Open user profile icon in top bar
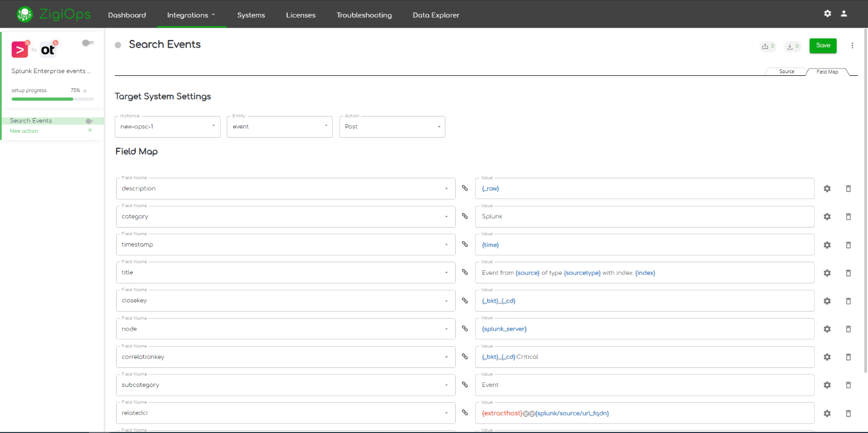The width and height of the screenshot is (868, 433). (844, 14)
